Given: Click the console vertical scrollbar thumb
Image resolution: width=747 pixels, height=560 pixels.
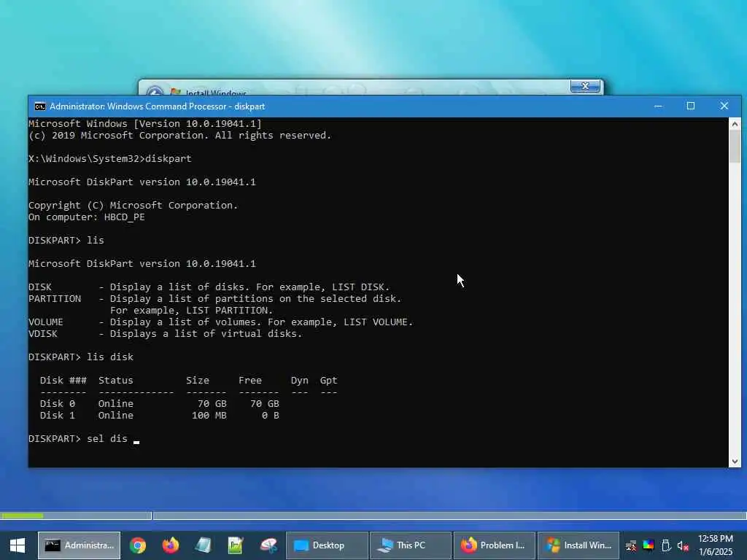Looking at the screenshot, I should 735,147.
